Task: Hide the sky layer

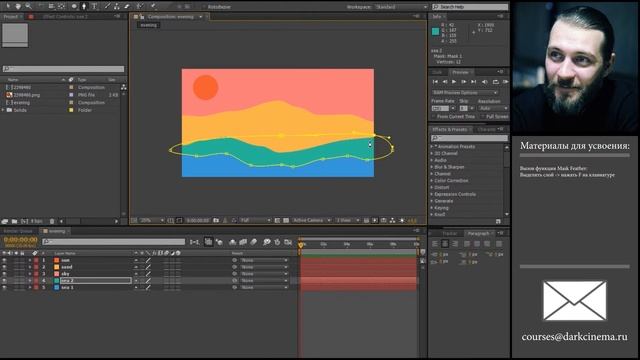Action: [x=4, y=274]
